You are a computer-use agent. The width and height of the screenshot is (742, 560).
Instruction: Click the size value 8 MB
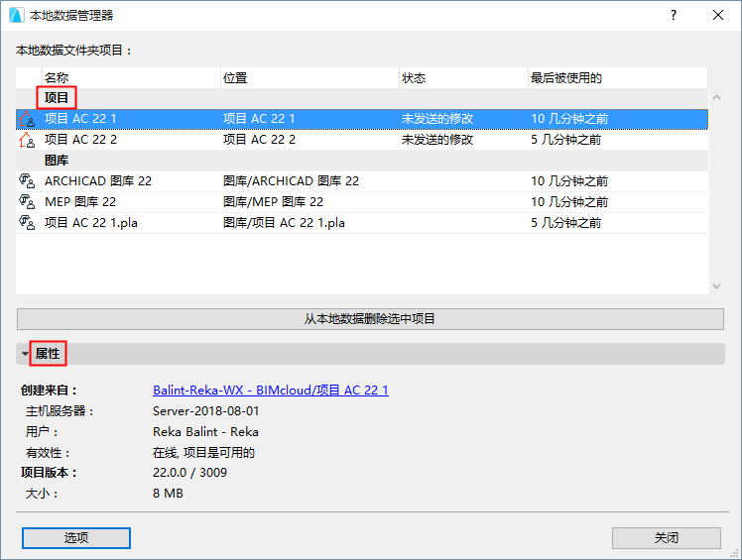168,494
